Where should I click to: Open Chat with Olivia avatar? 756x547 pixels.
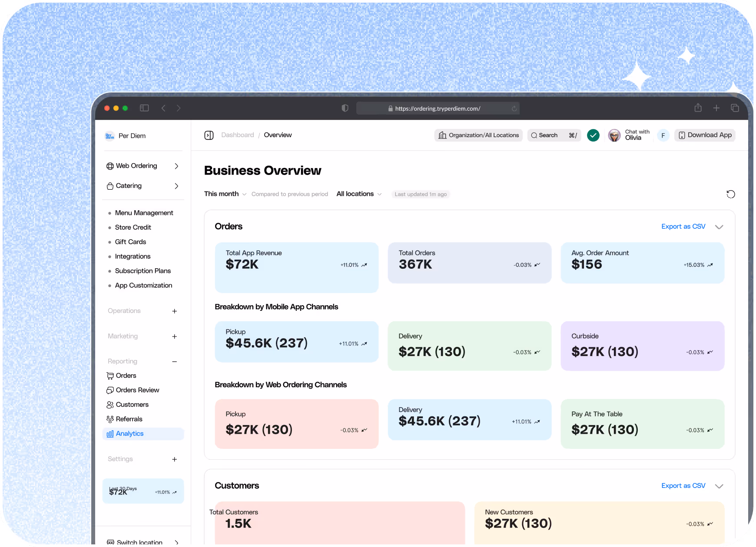(614, 135)
